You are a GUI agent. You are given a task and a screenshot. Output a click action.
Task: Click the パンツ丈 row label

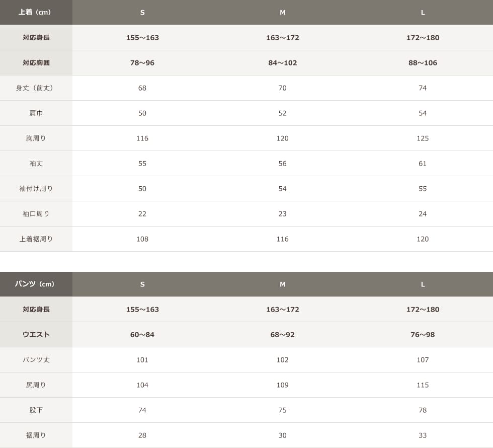click(36, 360)
